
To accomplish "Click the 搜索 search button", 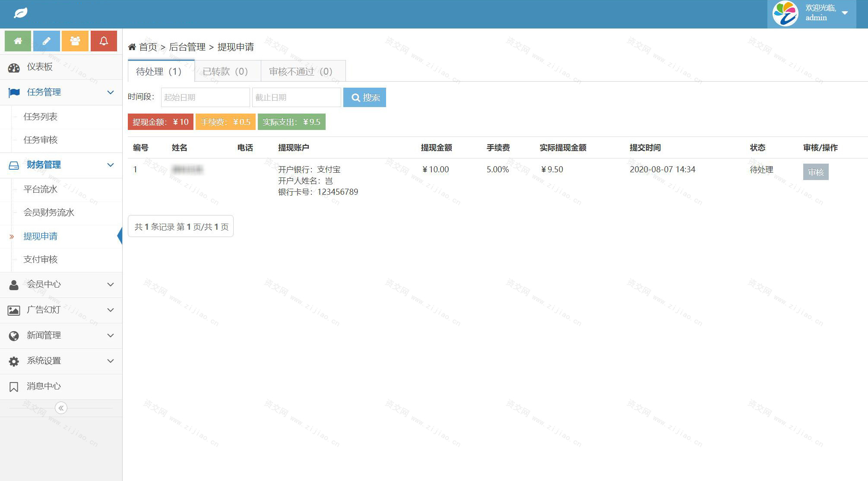I will click(364, 97).
